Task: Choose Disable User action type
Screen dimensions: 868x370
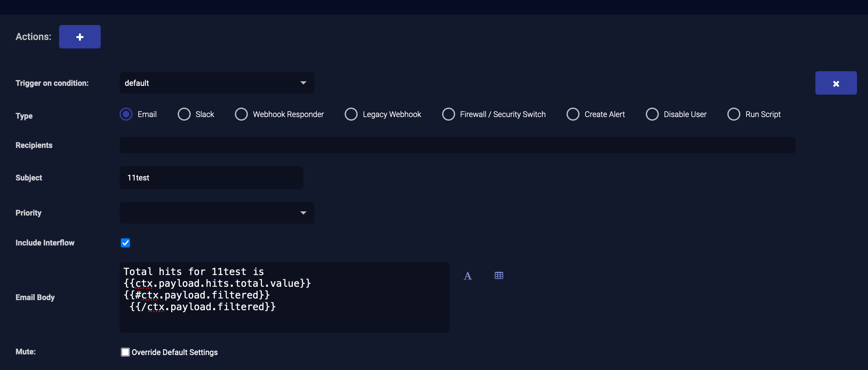Action: (x=652, y=114)
